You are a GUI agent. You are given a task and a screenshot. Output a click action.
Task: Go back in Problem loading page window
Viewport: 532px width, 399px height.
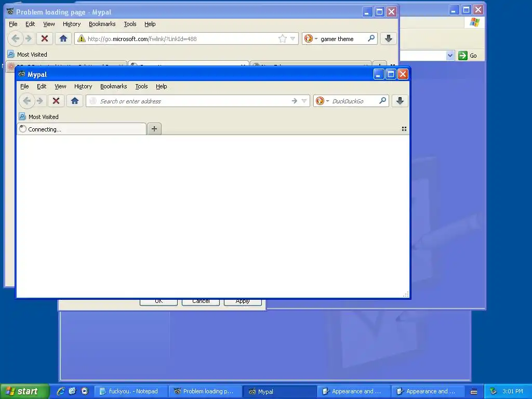15,38
